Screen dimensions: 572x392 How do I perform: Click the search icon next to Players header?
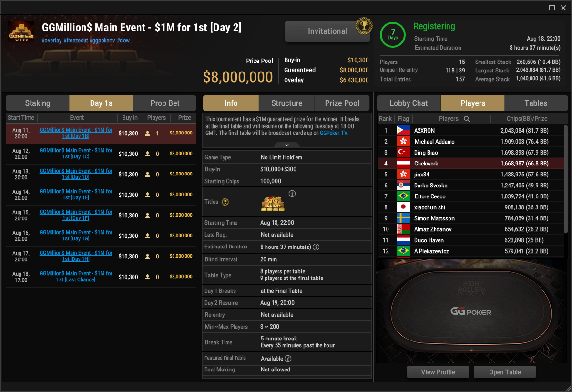click(467, 119)
